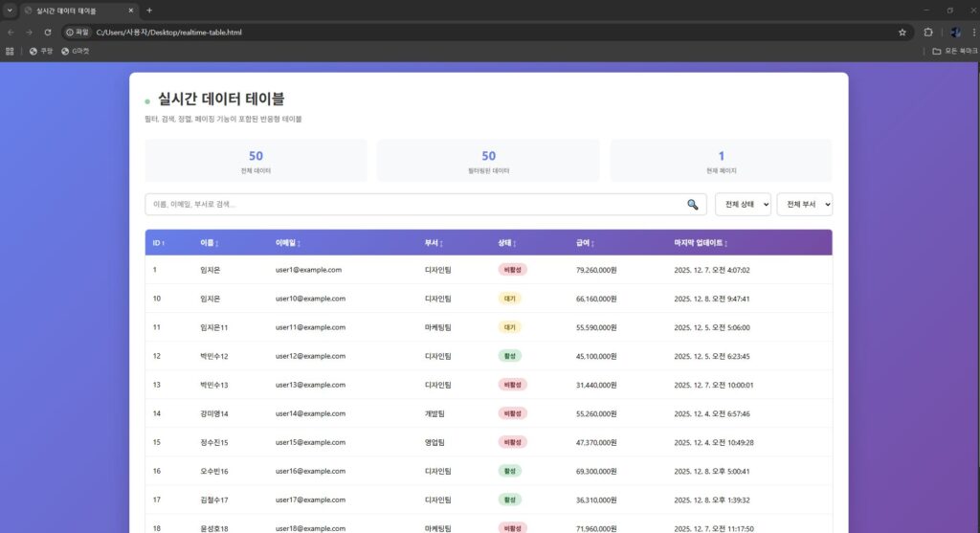Close the 실시간 데이터 테이블 tab
The image size is (980, 533).
[x=130, y=11]
